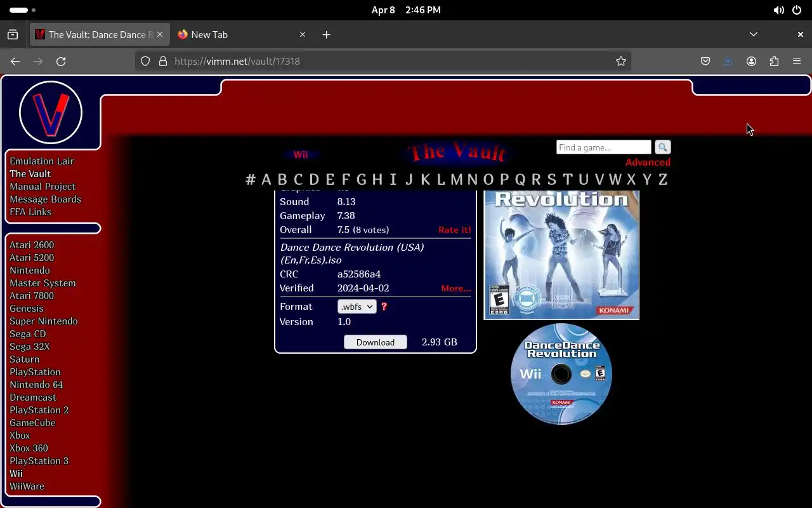Open Message Boards sidebar link
The height and width of the screenshot is (508, 812).
(x=45, y=199)
